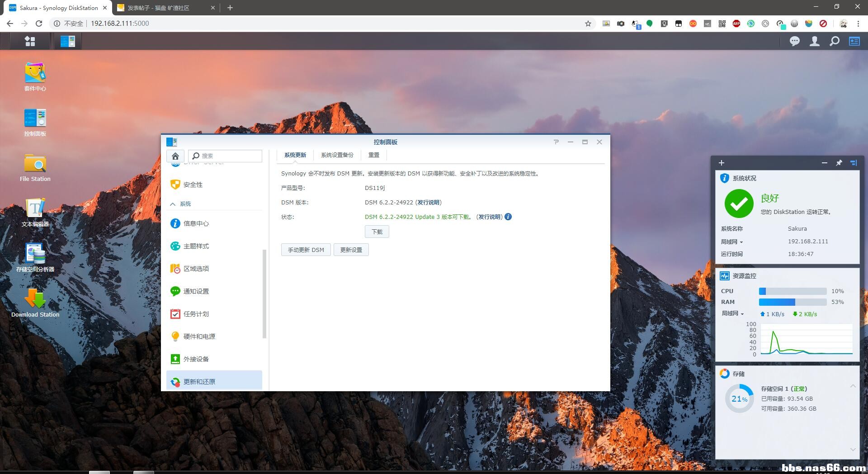Select 硬件和电源 in the sidebar
Screen dimensions: 868x474
[x=214, y=337]
